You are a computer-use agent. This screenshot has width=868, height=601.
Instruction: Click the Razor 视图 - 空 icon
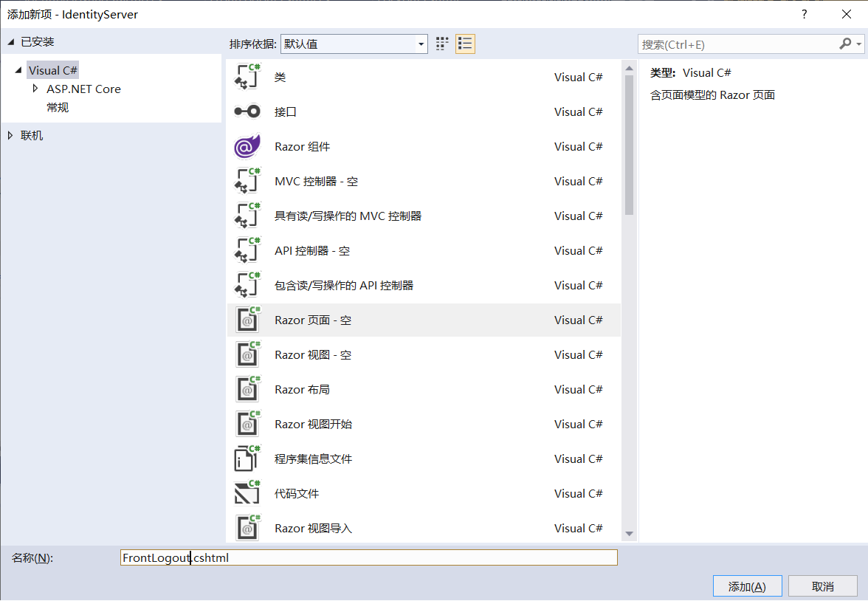point(247,354)
